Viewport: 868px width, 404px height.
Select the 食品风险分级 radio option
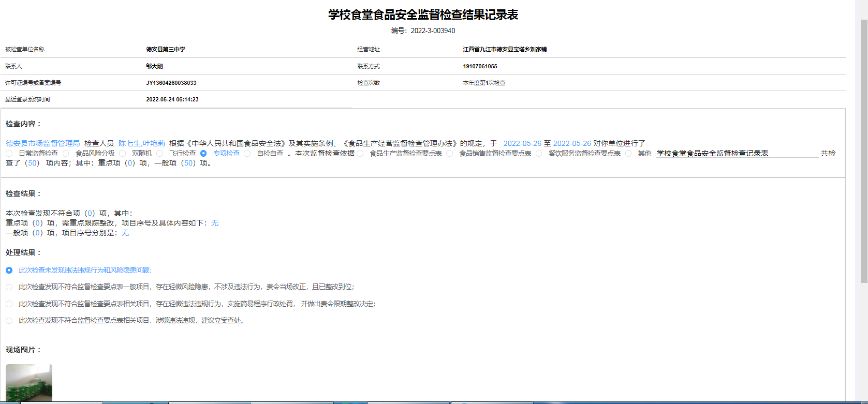[x=66, y=154]
